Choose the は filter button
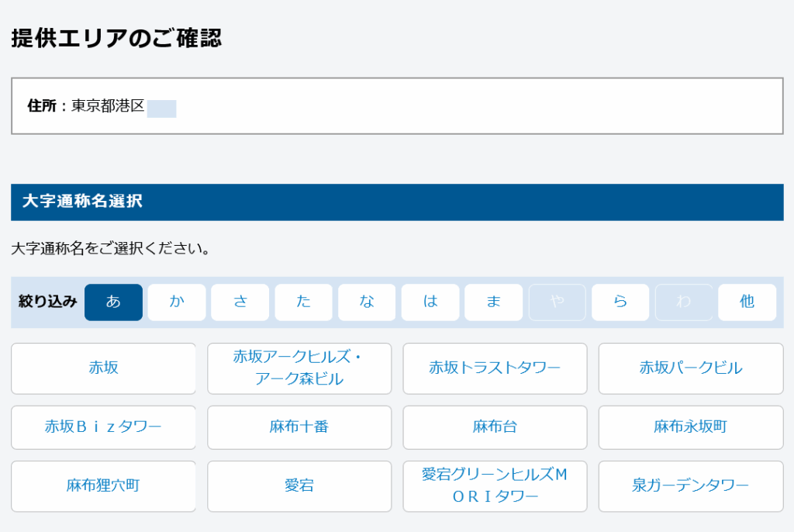 430,302
